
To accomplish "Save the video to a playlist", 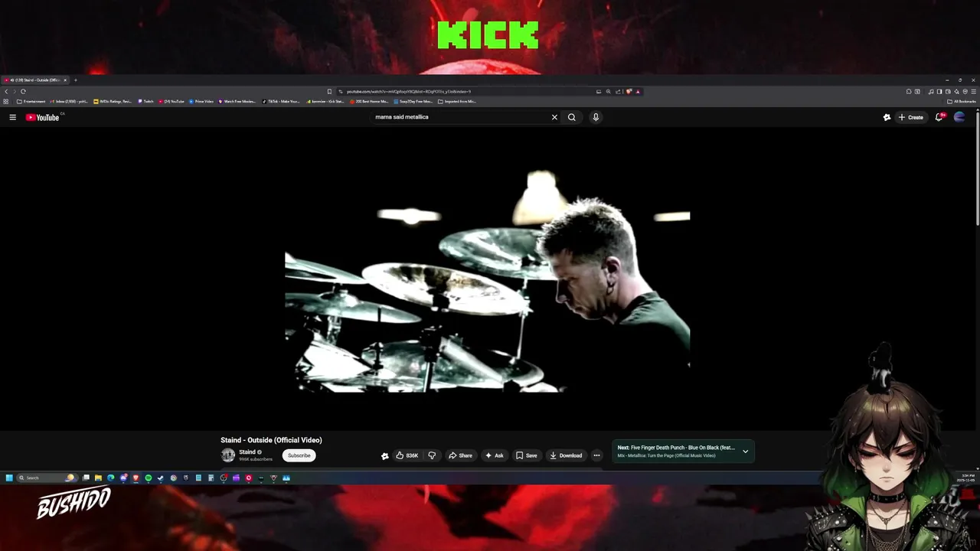I will tap(526, 455).
